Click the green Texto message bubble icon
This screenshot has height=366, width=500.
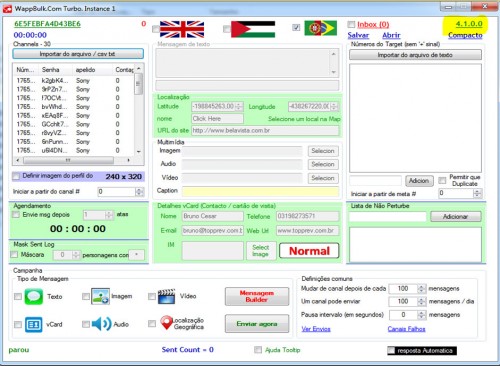coord(34,296)
